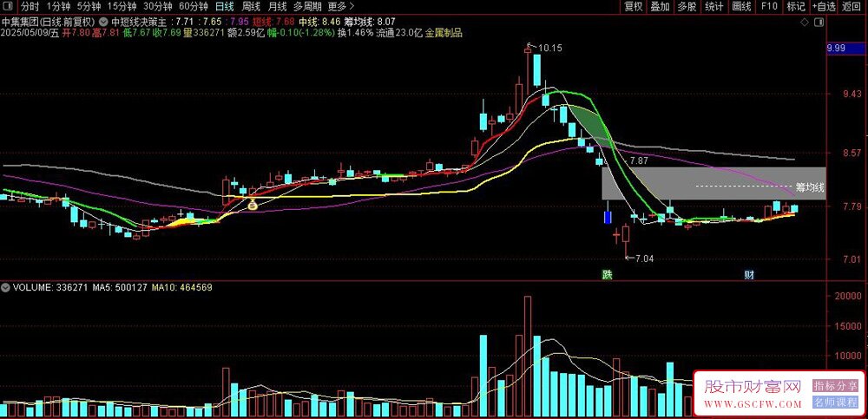Click the diamond icon at chart corner

click(805, 23)
